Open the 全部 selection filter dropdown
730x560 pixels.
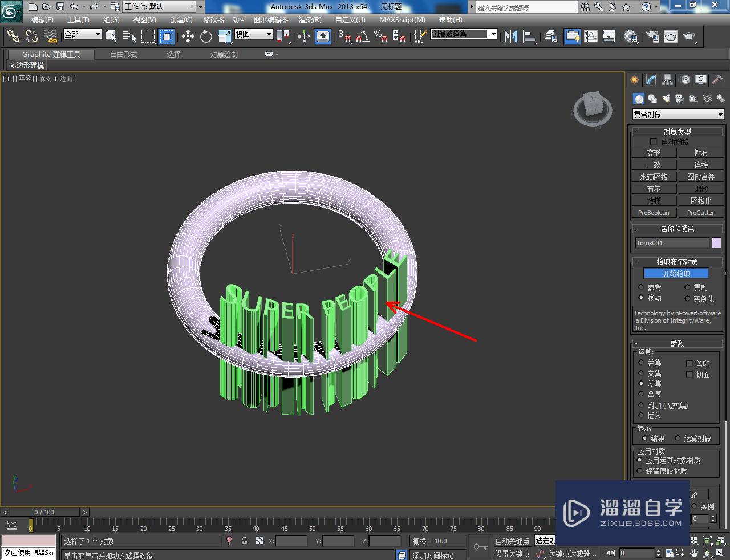pos(82,34)
